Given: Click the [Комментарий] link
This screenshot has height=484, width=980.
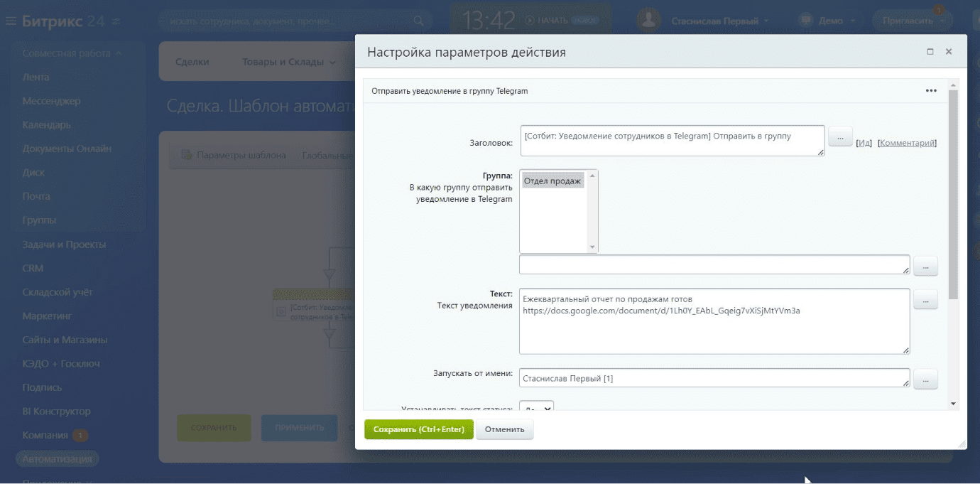Looking at the screenshot, I should click(908, 143).
